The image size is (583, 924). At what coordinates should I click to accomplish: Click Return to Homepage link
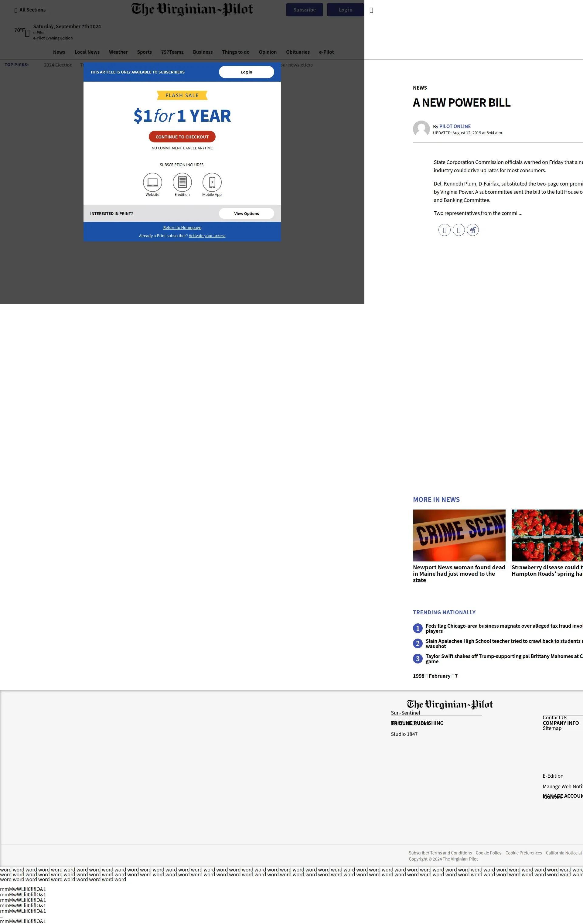(182, 227)
